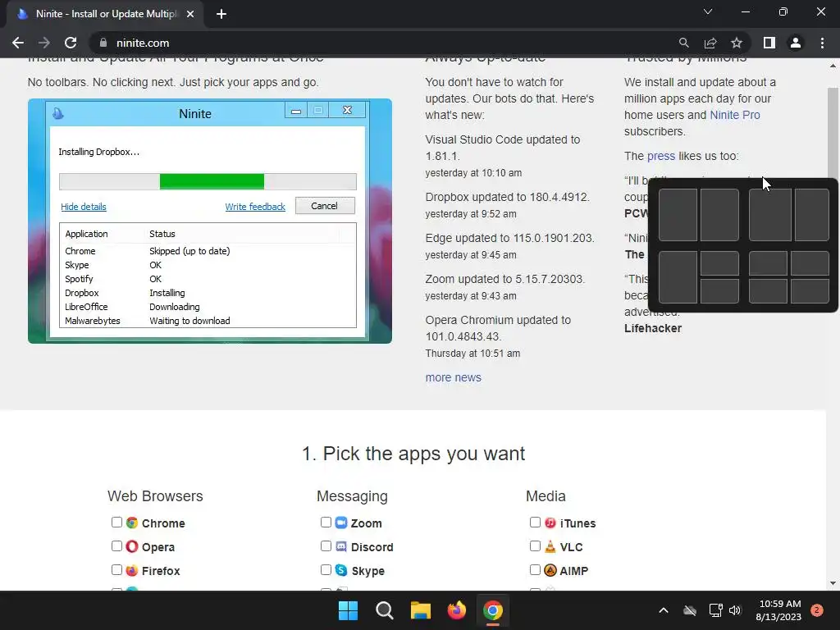Launch Firefox from taskbar

[x=456, y=610]
